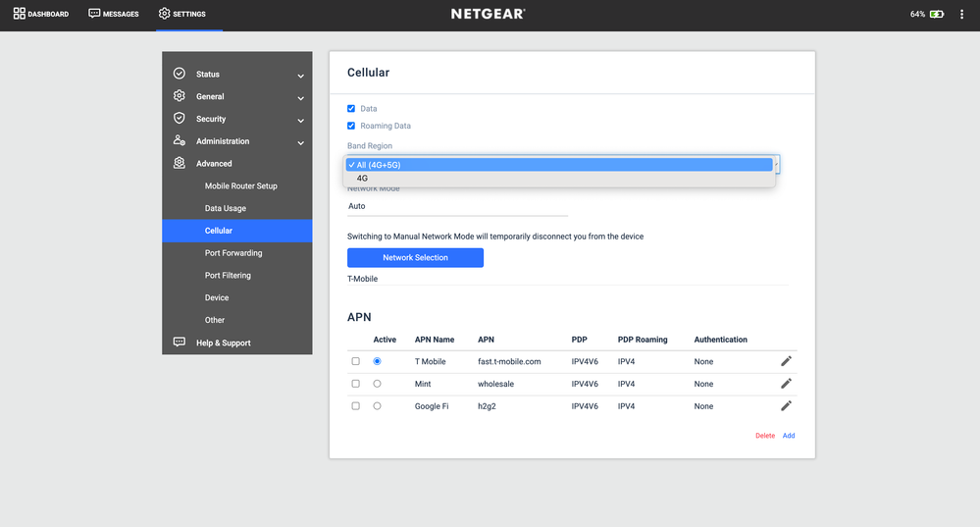This screenshot has width=980, height=527.
Task: Go to Data Usage in sidebar
Action: [x=225, y=208]
